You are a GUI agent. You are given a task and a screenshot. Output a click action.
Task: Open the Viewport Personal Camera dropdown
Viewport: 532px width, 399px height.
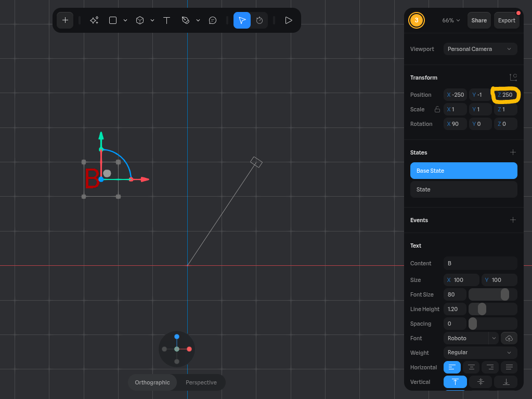click(x=480, y=49)
